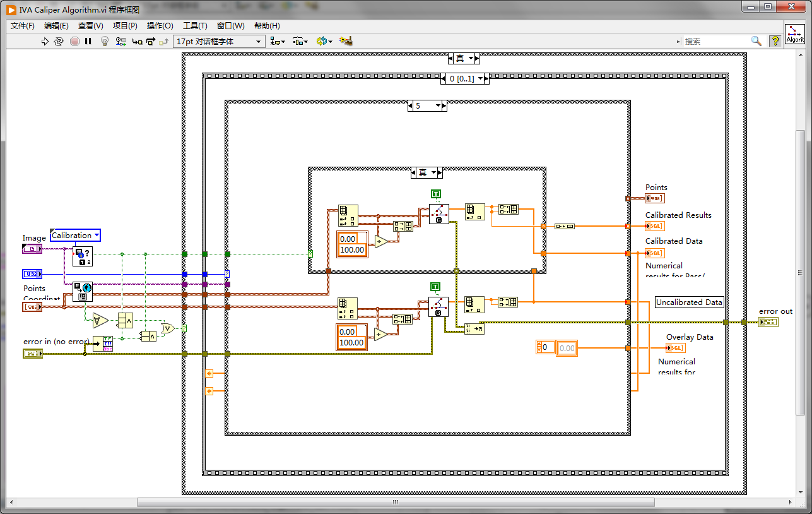Go to next case on 0 [0..1] selector
812x514 pixels.
[x=486, y=78]
